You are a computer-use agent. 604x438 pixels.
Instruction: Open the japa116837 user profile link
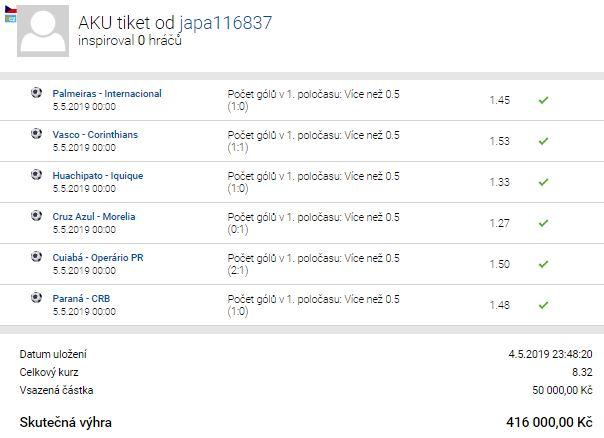226,23
